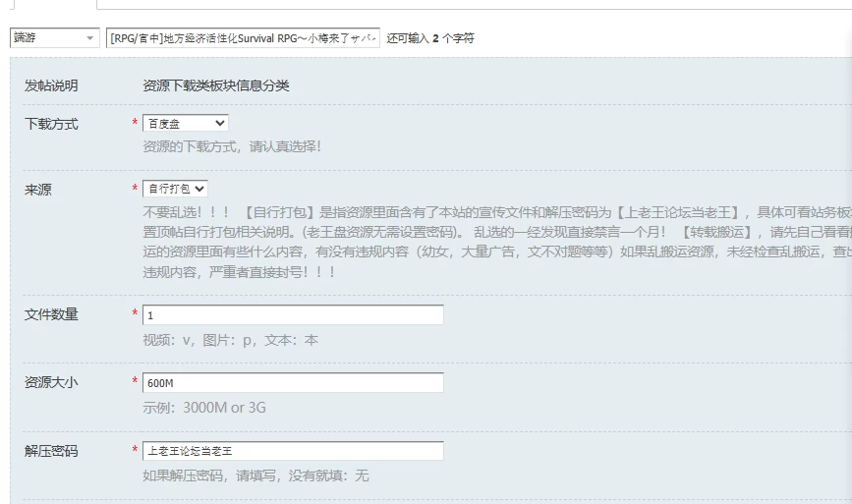The height and width of the screenshot is (504, 852).
Task: Click the 来源 label
Action: [38, 190]
